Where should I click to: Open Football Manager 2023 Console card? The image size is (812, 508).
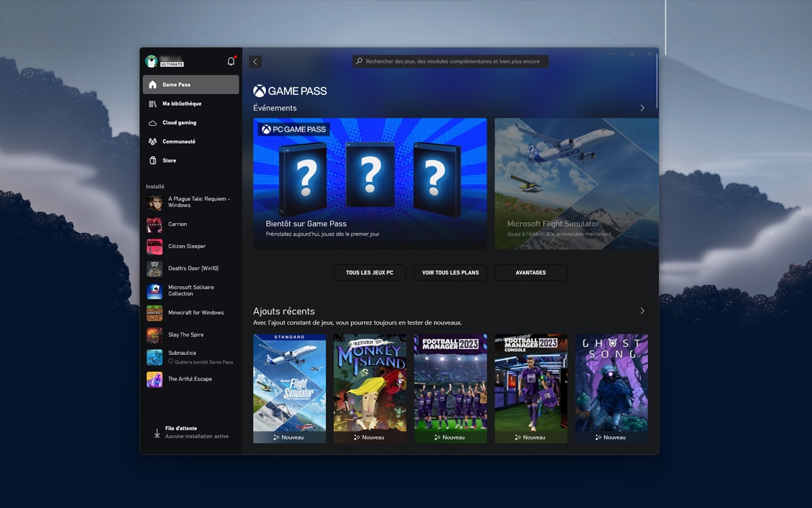point(531,388)
